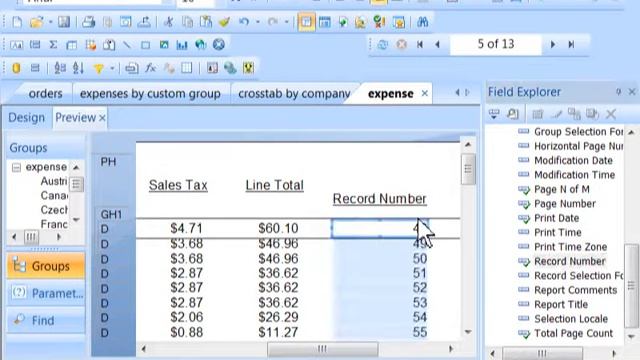Viewport: 640px width, 360px height.
Task: Select the Format Painter brush icon
Action: point(224,22)
